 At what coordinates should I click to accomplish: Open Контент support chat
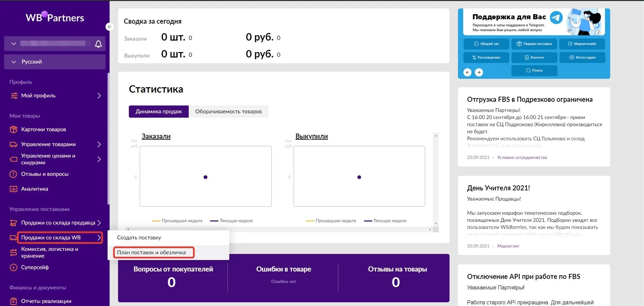click(x=534, y=57)
